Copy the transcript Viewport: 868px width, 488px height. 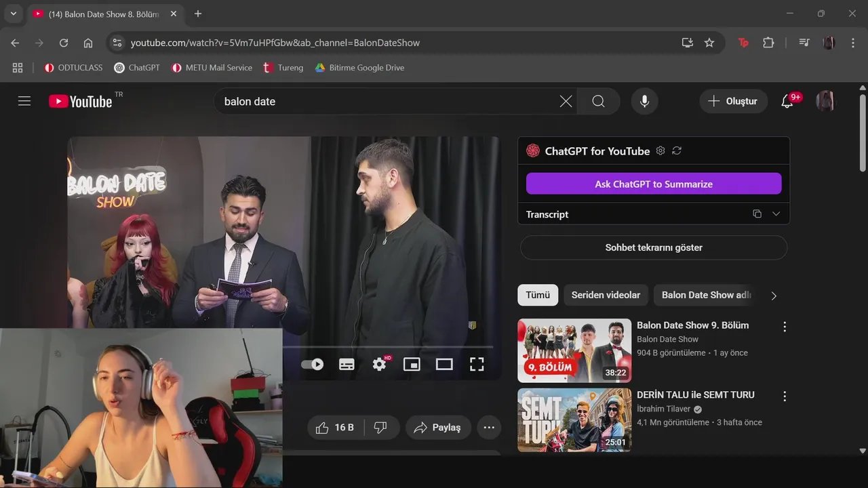pos(757,214)
